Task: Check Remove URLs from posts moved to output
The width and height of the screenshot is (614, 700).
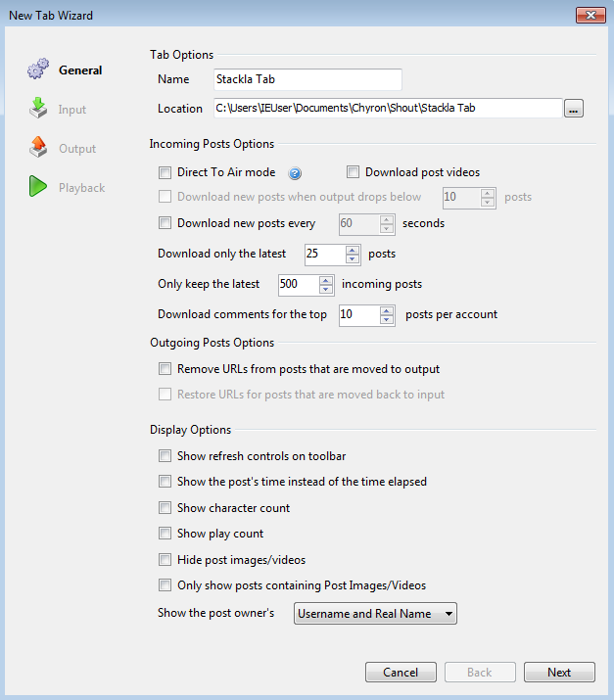Action: pyautogui.click(x=165, y=370)
